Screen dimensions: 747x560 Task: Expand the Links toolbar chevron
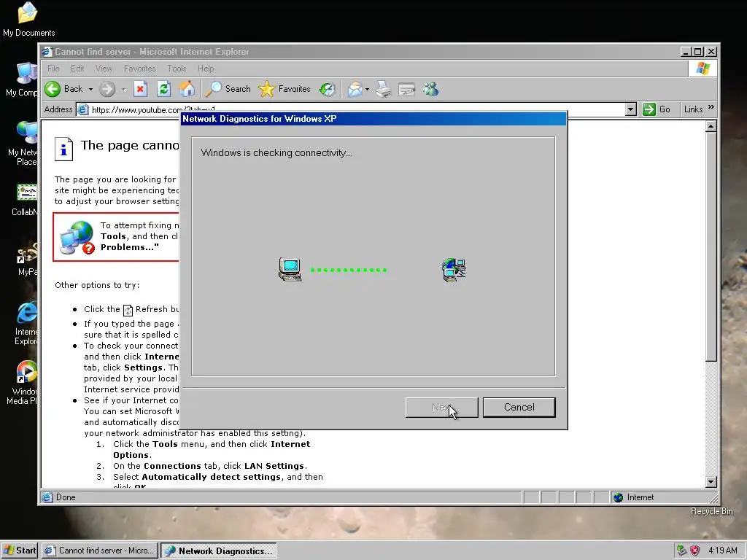[x=711, y=108]
